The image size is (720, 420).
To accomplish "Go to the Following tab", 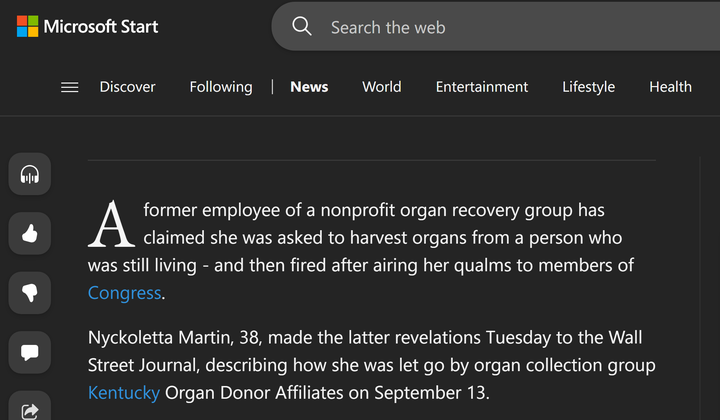I will pyautogui.click(x=221, y=87).
